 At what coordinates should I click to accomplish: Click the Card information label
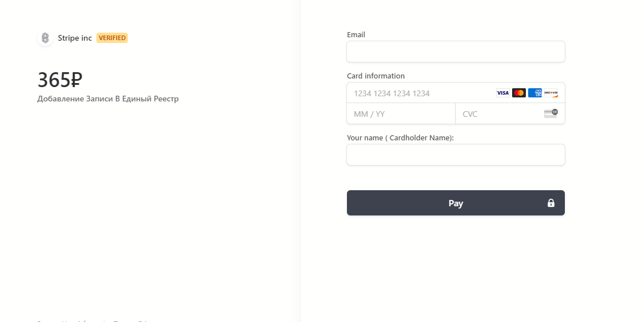pos(376,76)
